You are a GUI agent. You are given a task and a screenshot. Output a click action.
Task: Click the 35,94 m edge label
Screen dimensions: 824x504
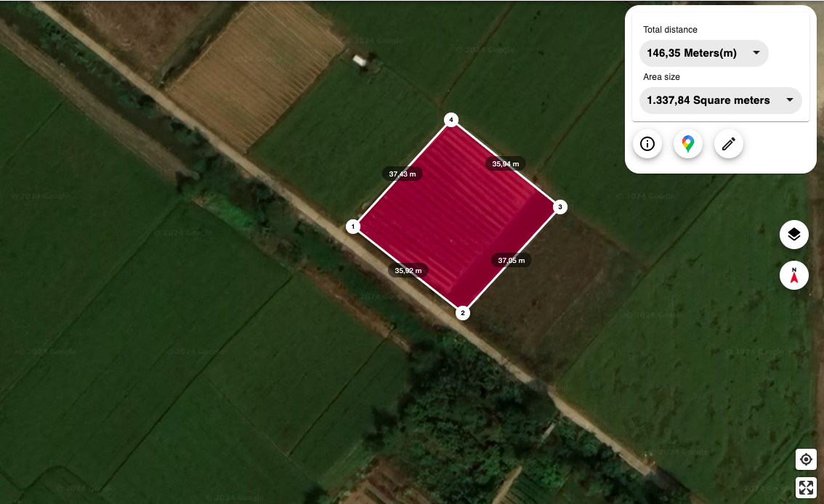point(506,164)
